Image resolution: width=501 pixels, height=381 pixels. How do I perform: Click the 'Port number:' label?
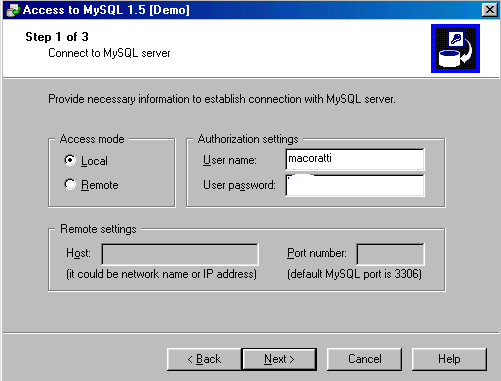point(317,253)
